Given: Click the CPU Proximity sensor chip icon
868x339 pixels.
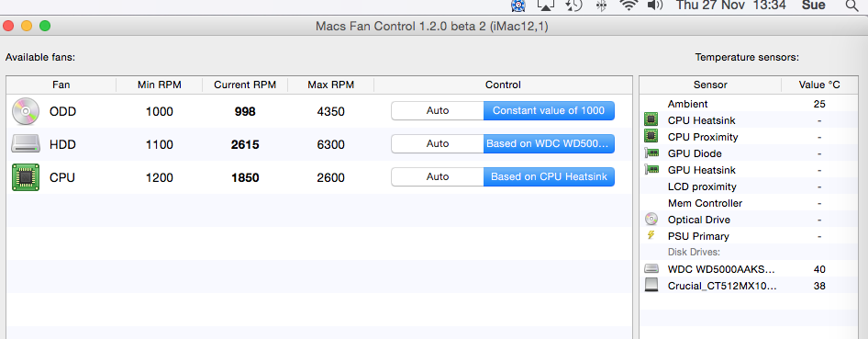Looking at the screenshot, I should [651, 137].
